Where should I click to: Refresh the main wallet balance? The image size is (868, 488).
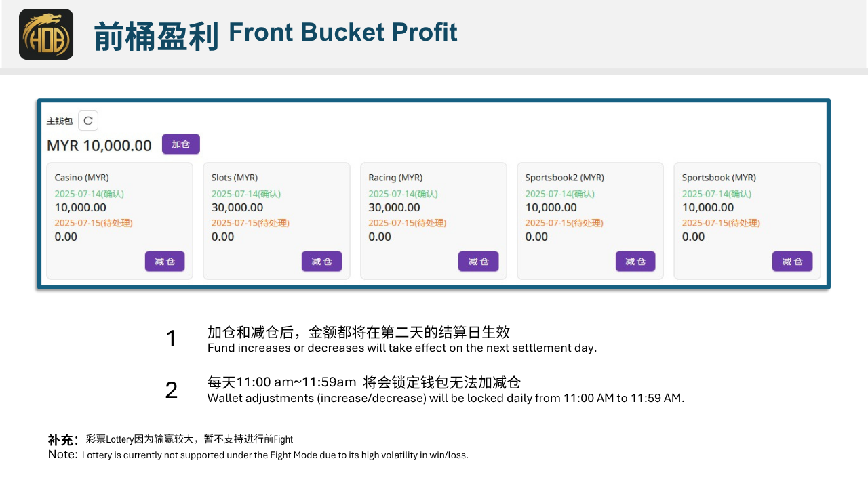(x=88, y=121)
